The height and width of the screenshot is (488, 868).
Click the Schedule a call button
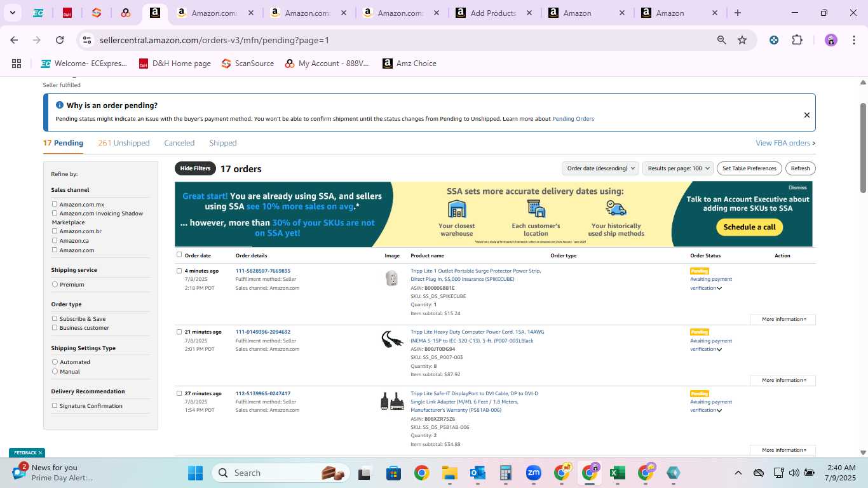click(x=749, y=227)
